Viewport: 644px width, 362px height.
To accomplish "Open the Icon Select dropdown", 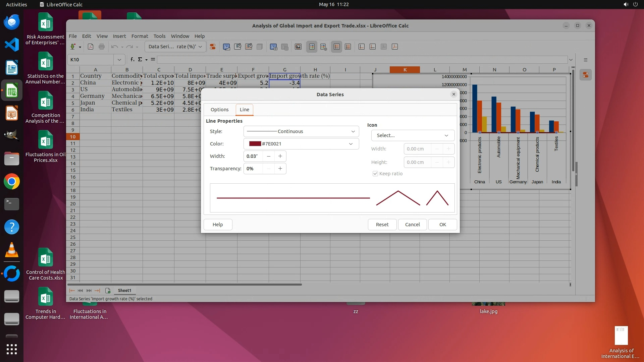I will click(413, 135).
